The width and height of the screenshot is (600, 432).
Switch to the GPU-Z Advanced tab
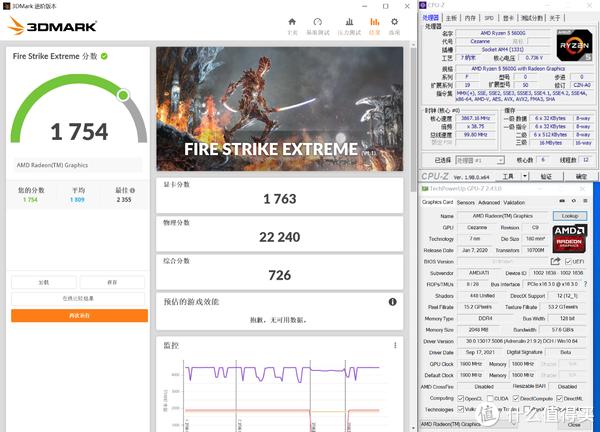(489, 202)
